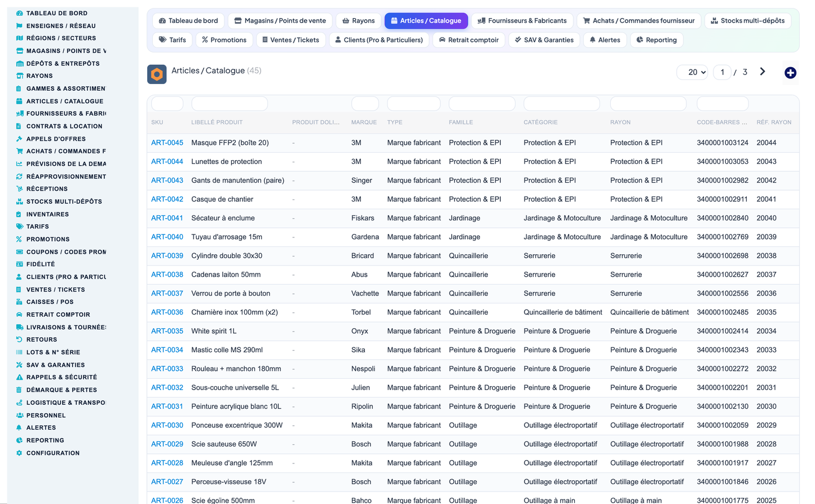Image resolution: width=815 pixels, height=504 pixels.
Task: Click the Alertes bell icon in sidebar
Action: (x=19, y=427)
